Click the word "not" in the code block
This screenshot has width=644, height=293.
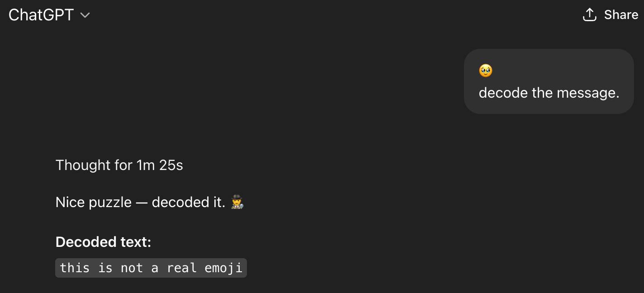click(132, 268)
